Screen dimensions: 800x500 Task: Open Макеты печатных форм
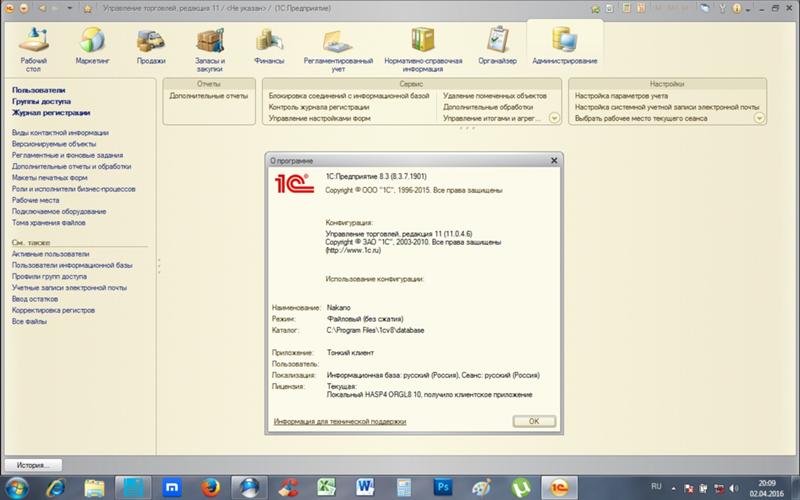49,177
